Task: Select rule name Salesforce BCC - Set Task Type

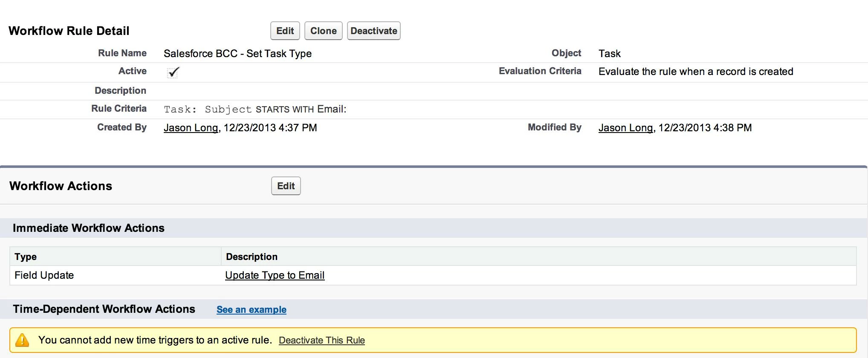Action: pos(237,53)
